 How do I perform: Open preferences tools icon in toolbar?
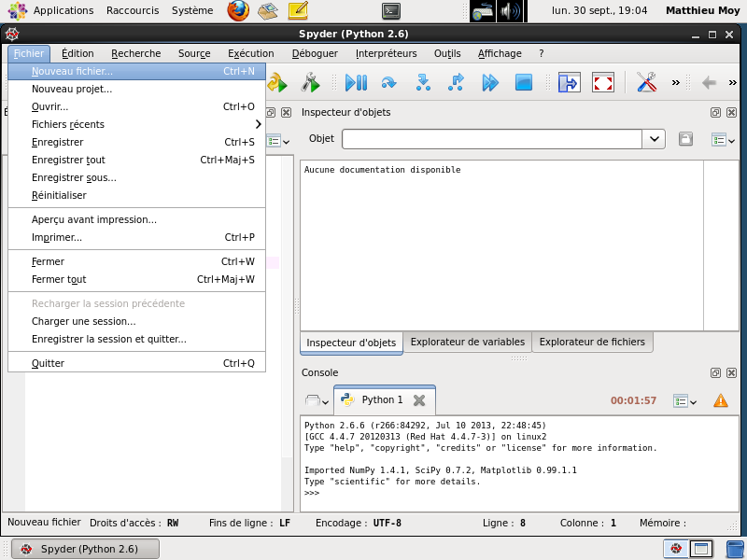646,83
